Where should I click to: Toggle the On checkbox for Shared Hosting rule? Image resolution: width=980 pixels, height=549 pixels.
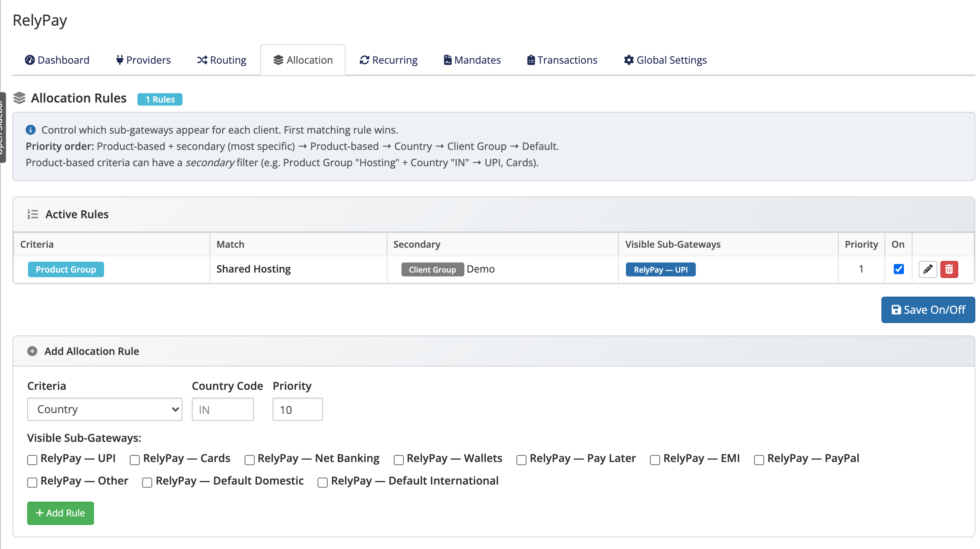coord(898,269)
